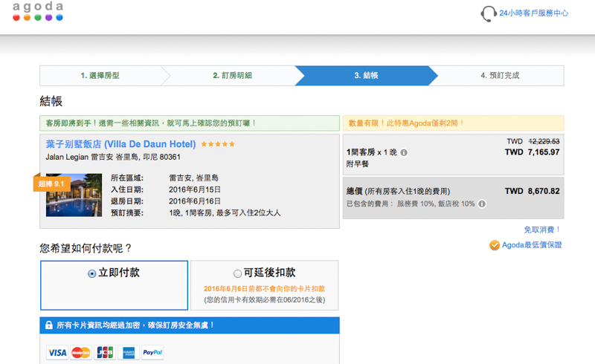This screenshot has width=595, height=364.
Task: Open the Villa De Daun Hotel link
Action: [120, 144]
